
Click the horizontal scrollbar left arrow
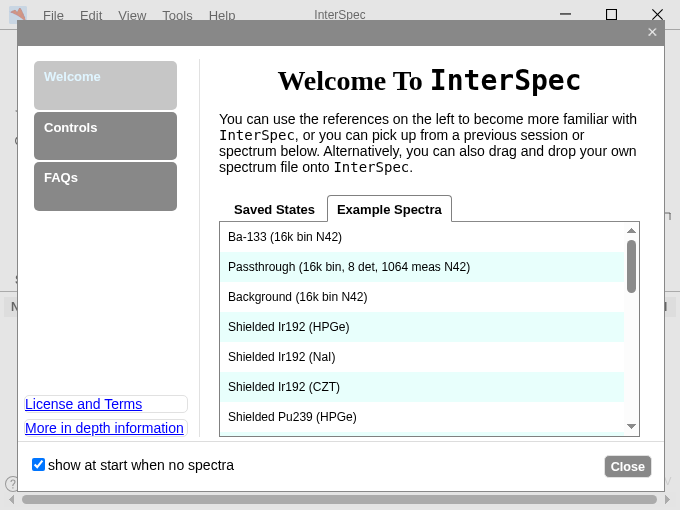pos(11,500)
